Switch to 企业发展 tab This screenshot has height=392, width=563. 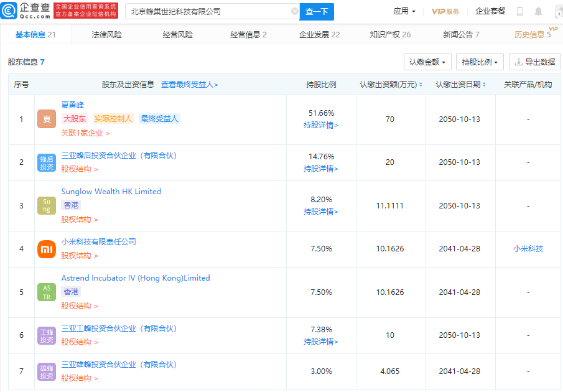pyautogui.click(x=319, y=34)
